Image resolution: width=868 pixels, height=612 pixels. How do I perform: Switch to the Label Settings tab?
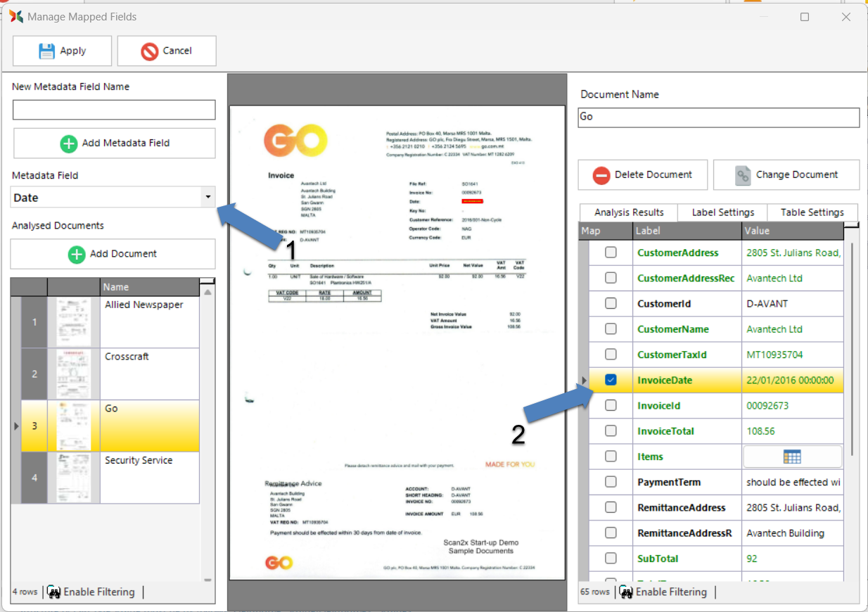tap(722, 212)
